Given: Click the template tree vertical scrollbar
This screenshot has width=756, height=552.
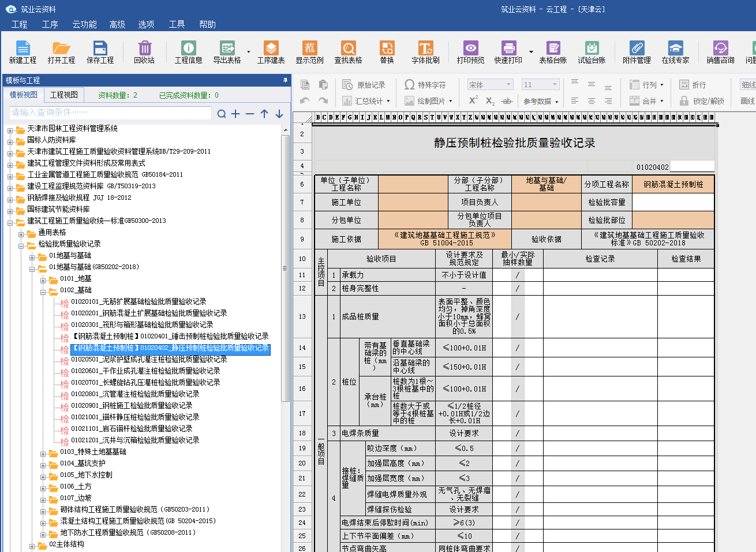Looking at the screenshot, I should 285,268.
